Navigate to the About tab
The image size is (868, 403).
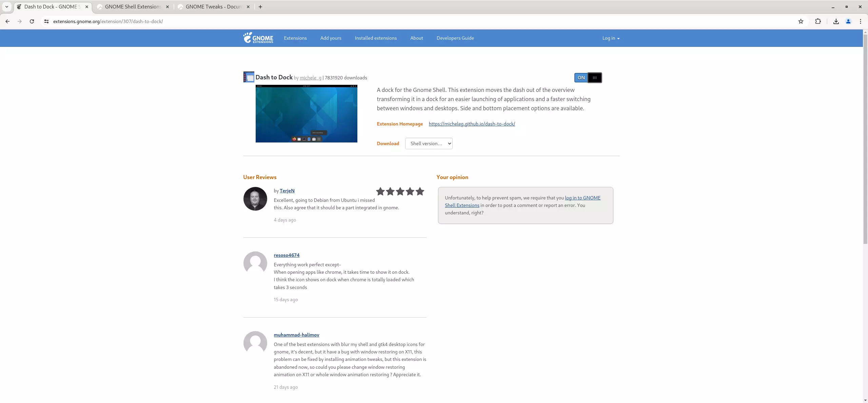417,38
